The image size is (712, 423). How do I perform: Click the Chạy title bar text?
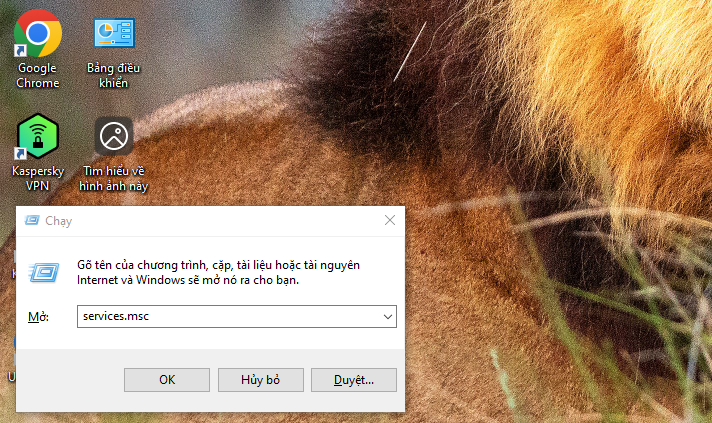point(59,220)
